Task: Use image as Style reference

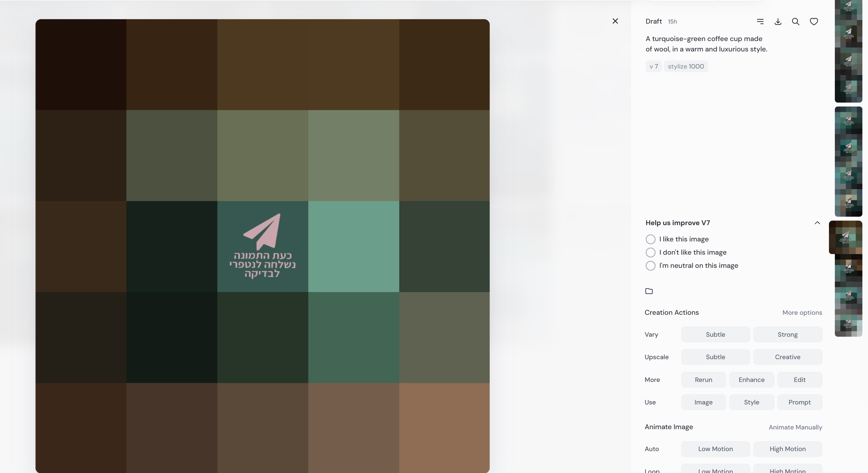Action: [x=751, y=402]
